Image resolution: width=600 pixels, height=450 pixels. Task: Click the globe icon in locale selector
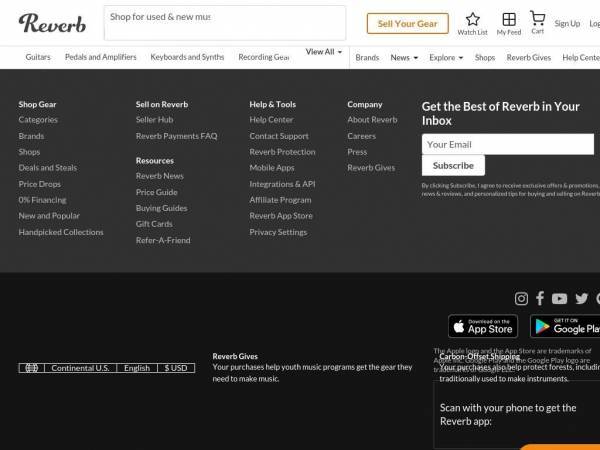click(31, 368)
